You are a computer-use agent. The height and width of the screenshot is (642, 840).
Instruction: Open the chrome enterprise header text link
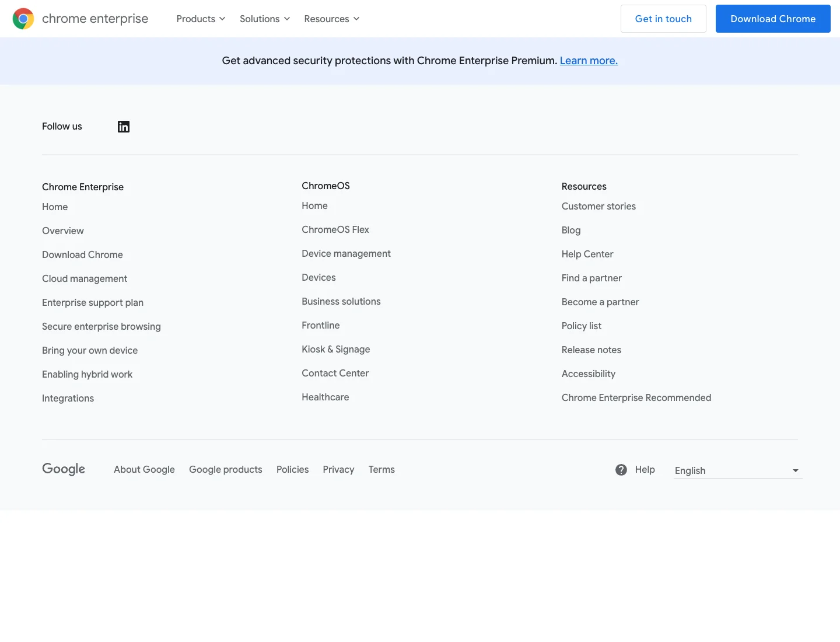pos(95,19)
